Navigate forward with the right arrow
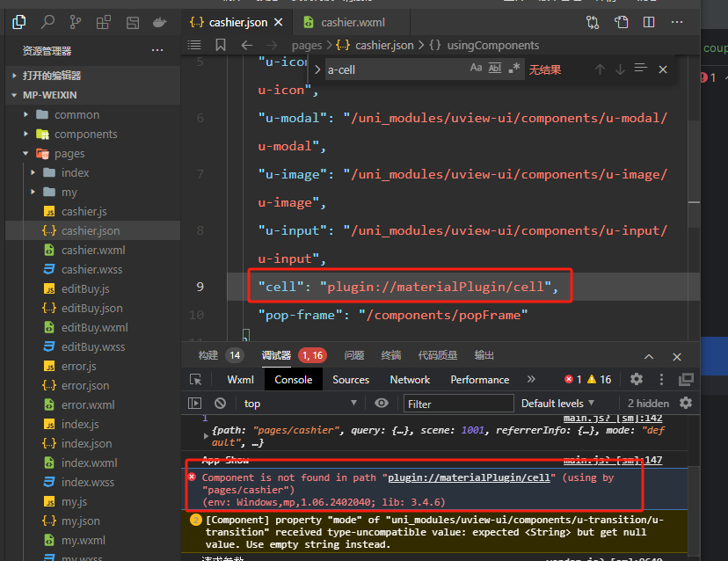The image size is (728, 561). [x=272, y=45]
